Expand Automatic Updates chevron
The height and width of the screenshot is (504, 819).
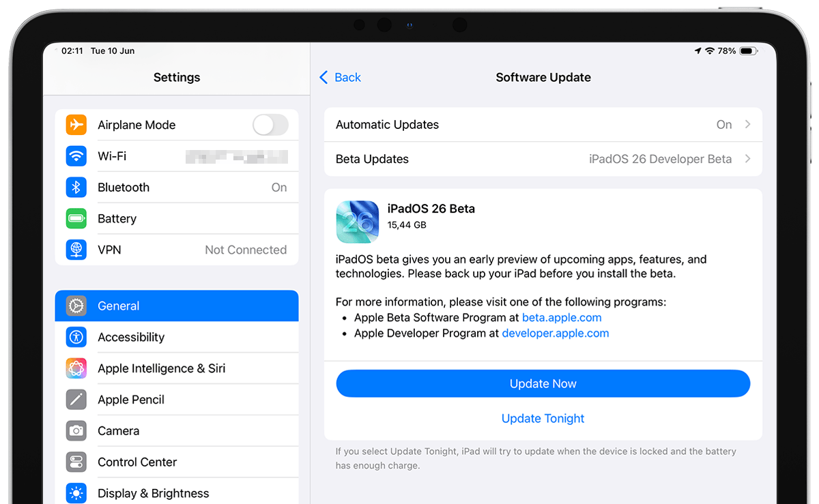point(748,125)
